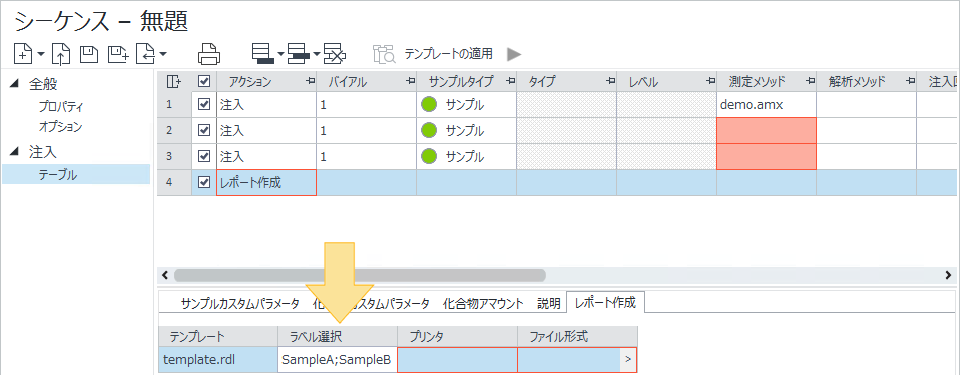Click the Open file upload icon
The height and width of the screenshot is (375, 960).
pyautogui.click(x=61, y=54)
